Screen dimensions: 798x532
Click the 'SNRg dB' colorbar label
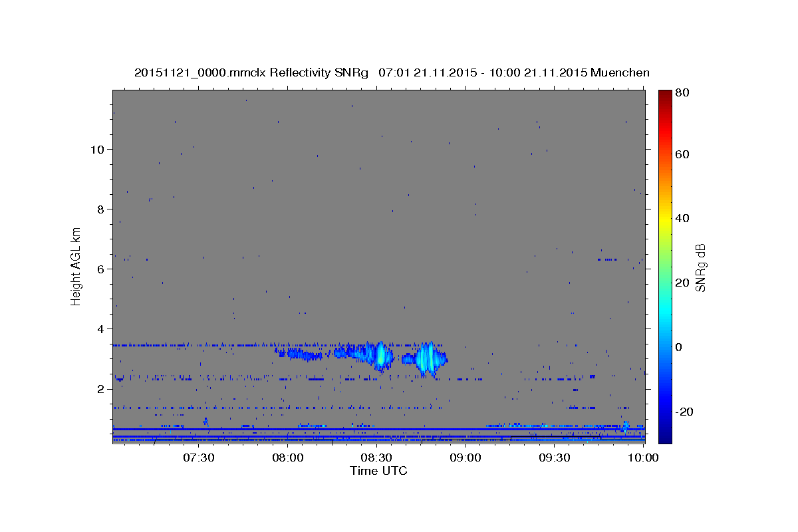tap(700, 267)
